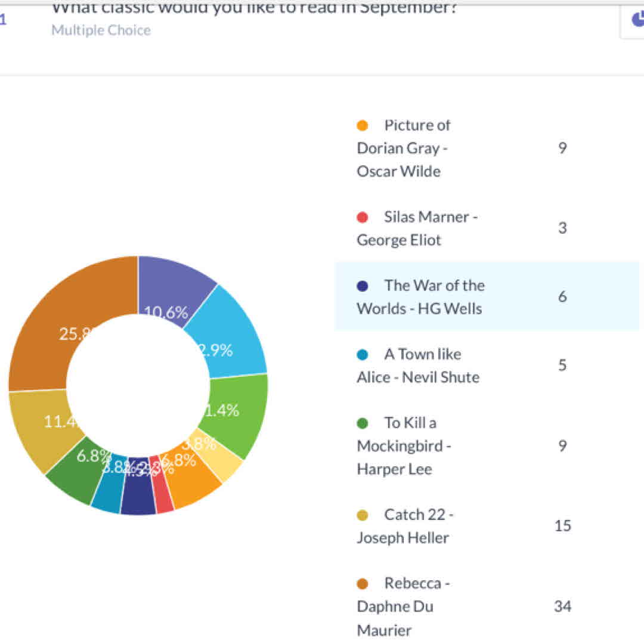Click the Multiple Choice question type label
Screen dimensions: 644x644
tap(101, 30)
